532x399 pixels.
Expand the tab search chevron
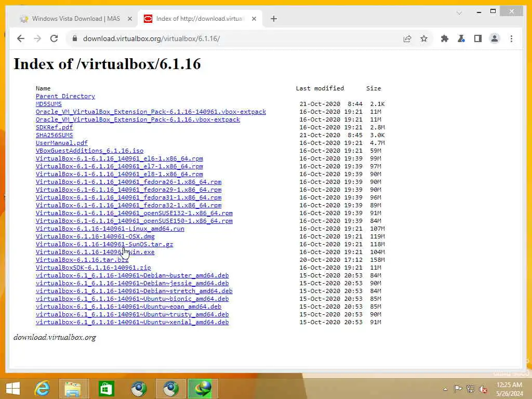(x=459, y=13)
